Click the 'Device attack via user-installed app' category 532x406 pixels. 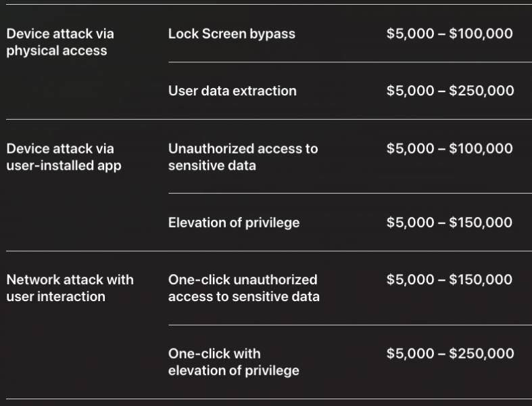(64, 157)
